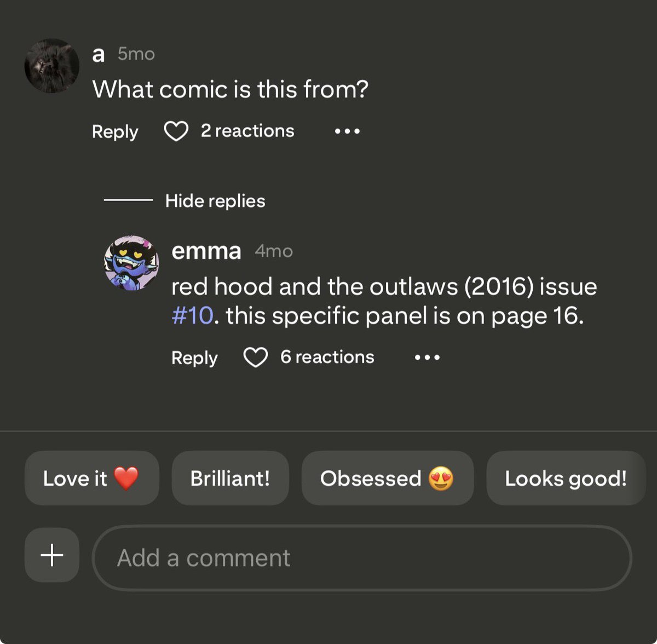View 6 reactions on emma's reply
Screen dimensions: 657x644
[327, 357]
